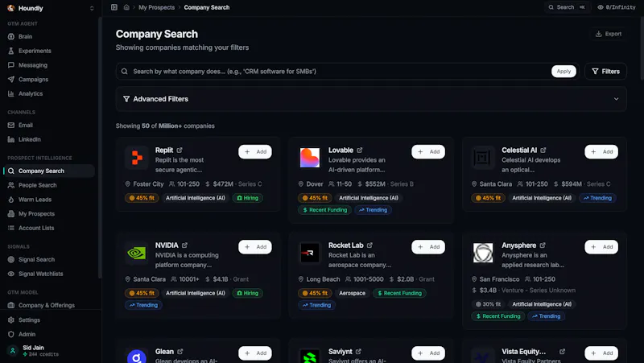Add NVIDIA to prospects
This screenshot has height=363, width=644.
tap(255, 247)
